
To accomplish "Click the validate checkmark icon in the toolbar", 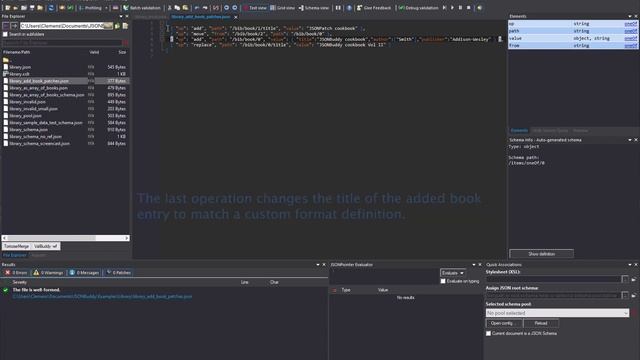I will (x=70, y=8).
